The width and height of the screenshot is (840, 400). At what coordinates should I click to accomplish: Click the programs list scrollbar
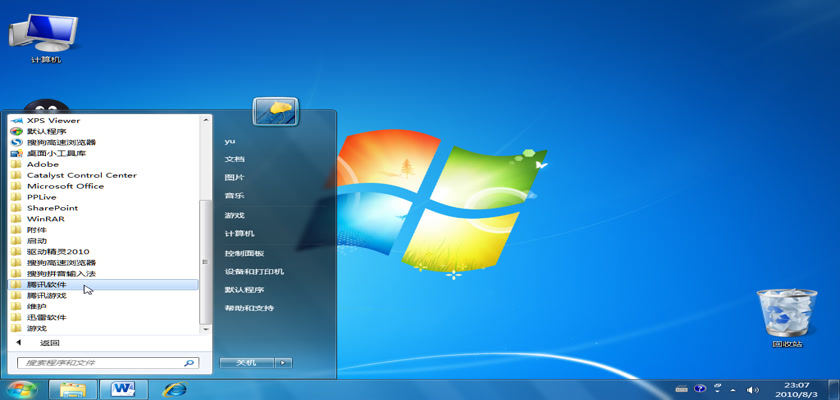click(206, 260)
